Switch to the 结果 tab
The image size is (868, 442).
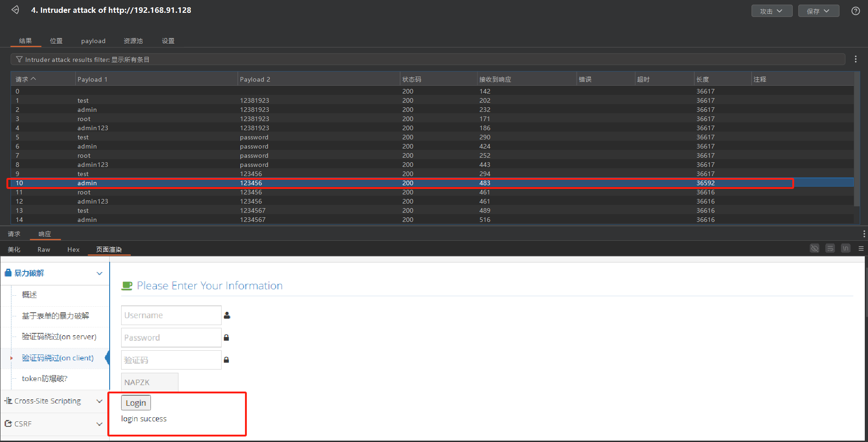click(26, 41)
